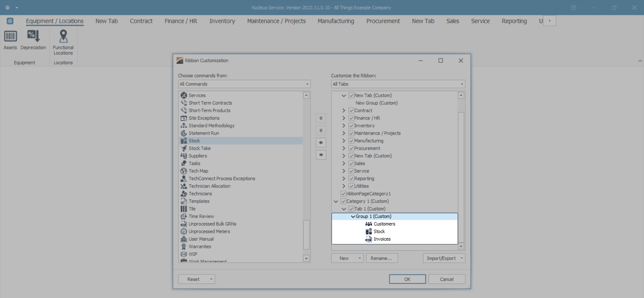Click the User Manual icon
This screenshot has width=644, height=298.
(184, 239)
